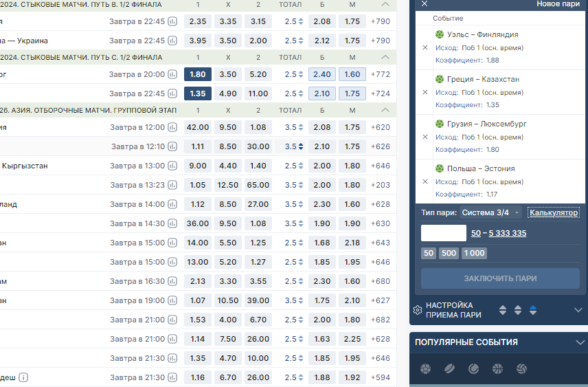This screenshot has width=588, height=387.
Task: Open +594 additional markets
Action: pos(381,377)
